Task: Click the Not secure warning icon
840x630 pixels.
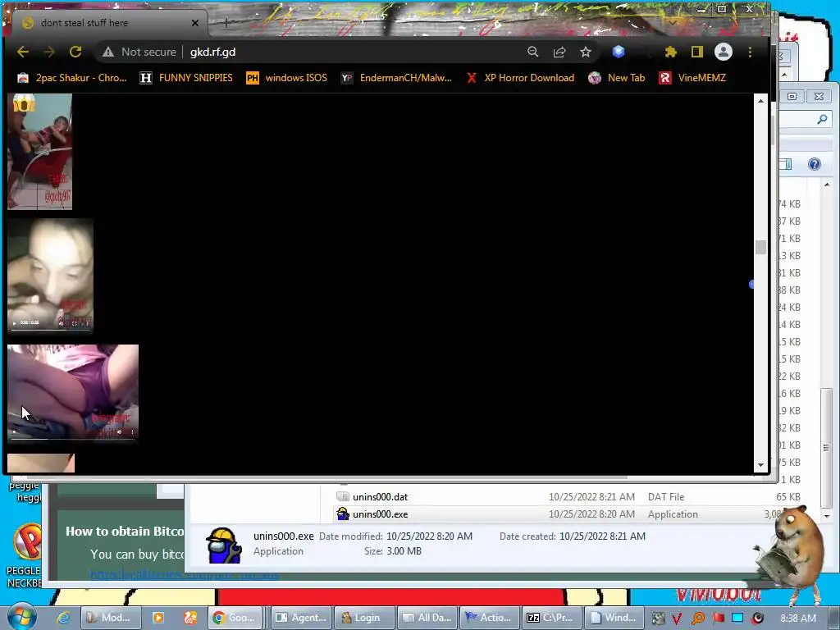Action: pos(108,52)
